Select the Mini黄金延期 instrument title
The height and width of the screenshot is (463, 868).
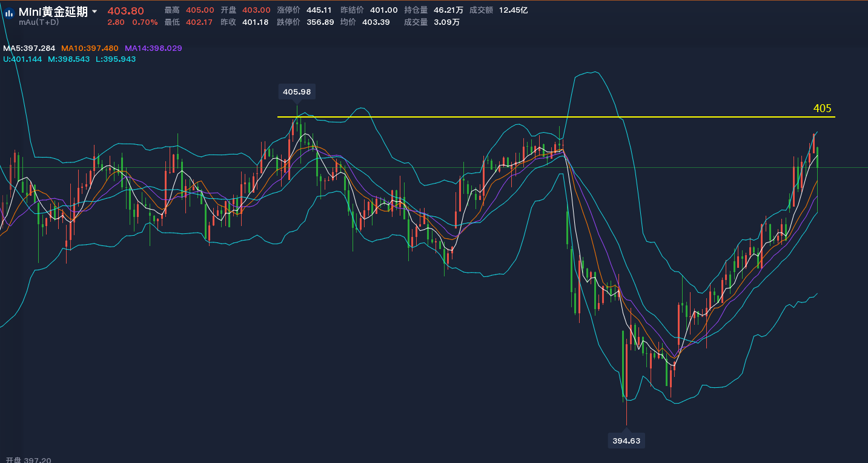(x=53, y=12)
